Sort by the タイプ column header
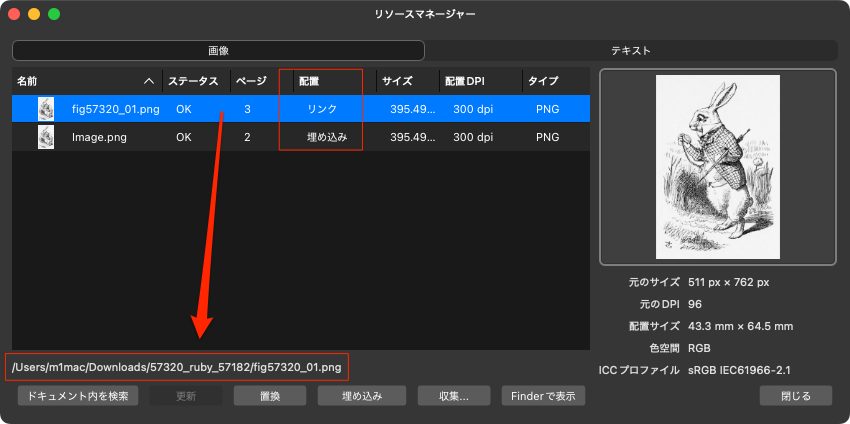850x424 pixels. point(544,81)
